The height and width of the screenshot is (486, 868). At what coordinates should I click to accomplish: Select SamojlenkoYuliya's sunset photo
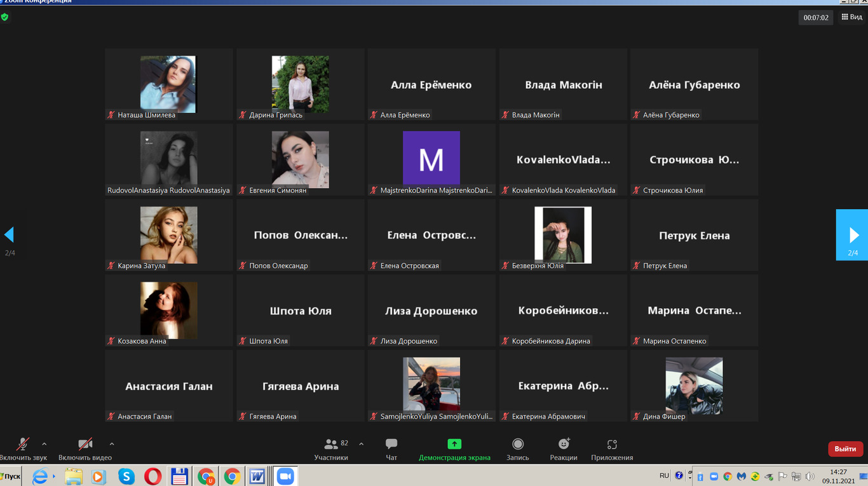pos(431,384)
